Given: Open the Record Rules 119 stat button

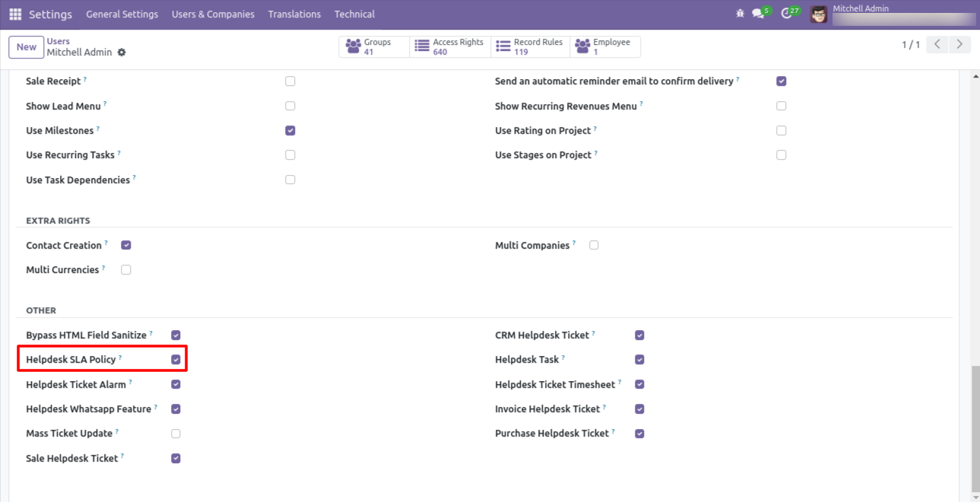Looking at the screenshot, I should 531,46.
